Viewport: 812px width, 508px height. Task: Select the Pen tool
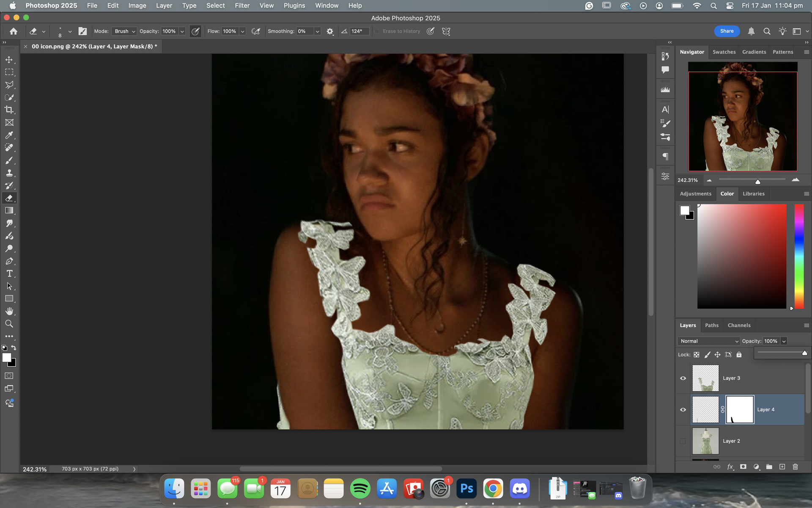[x=9, y=261]
